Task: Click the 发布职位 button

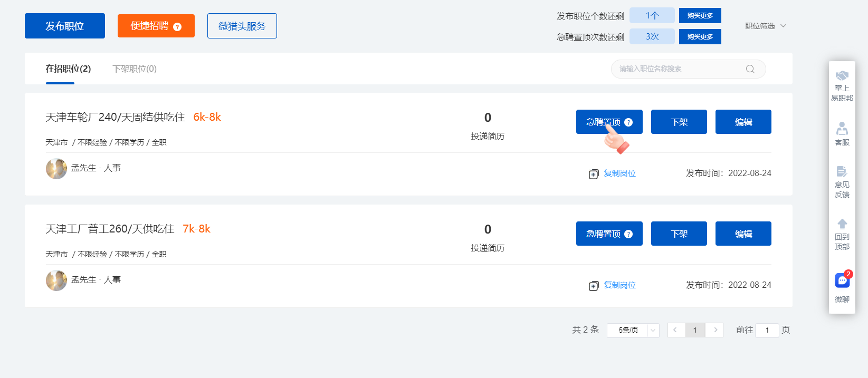Action: pos(65,26)
